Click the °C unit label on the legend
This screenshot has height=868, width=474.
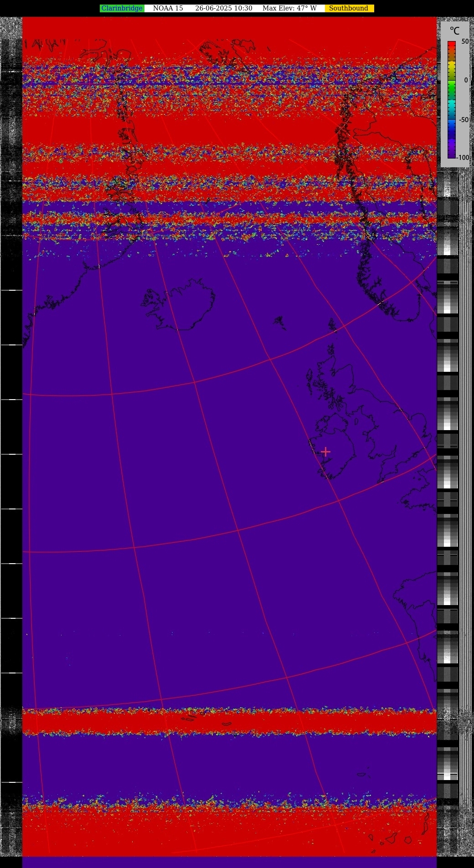click(454, 31)
